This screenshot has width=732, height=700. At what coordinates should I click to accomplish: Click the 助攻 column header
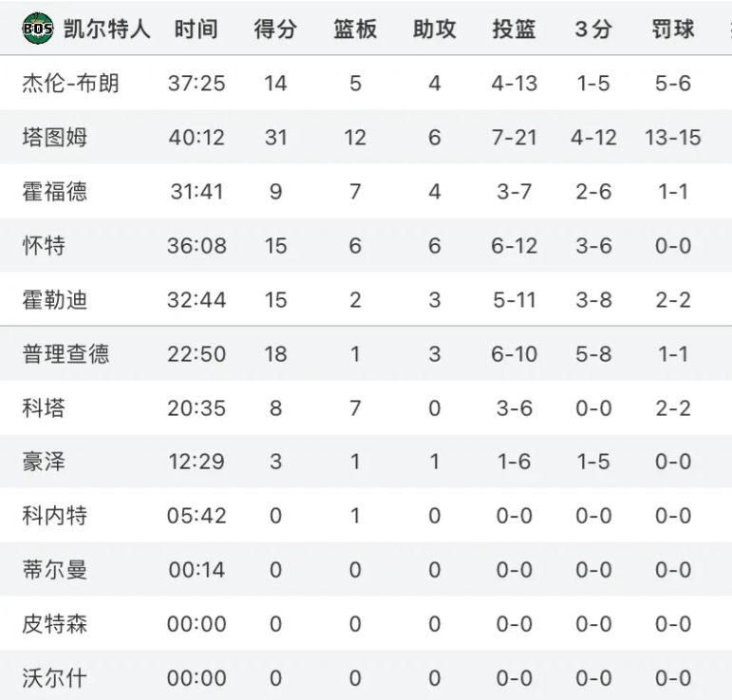coord(434,28)
